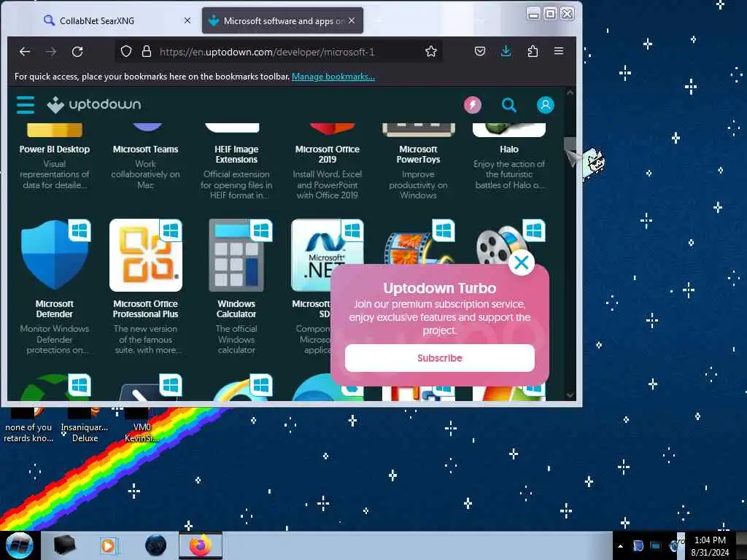Open the Power BI Desktop title

(x=54, y=149)
